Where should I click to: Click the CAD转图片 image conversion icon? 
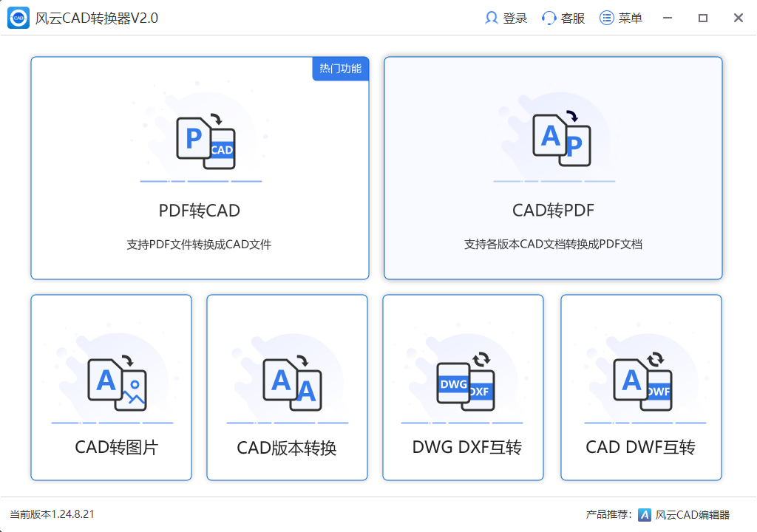117,383
